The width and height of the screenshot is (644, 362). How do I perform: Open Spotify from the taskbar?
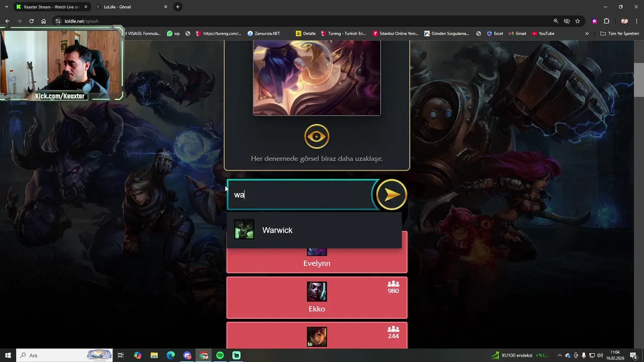[220, 355]
